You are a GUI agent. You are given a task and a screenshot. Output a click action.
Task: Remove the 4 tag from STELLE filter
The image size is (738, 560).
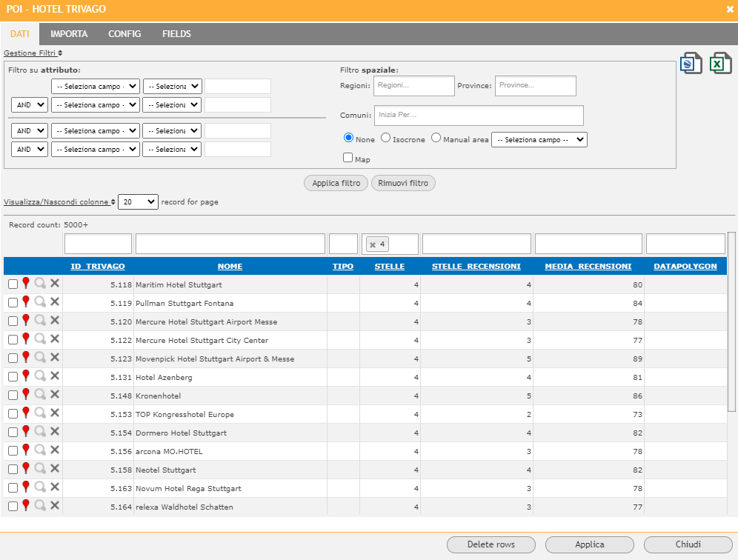click(373, 244)
